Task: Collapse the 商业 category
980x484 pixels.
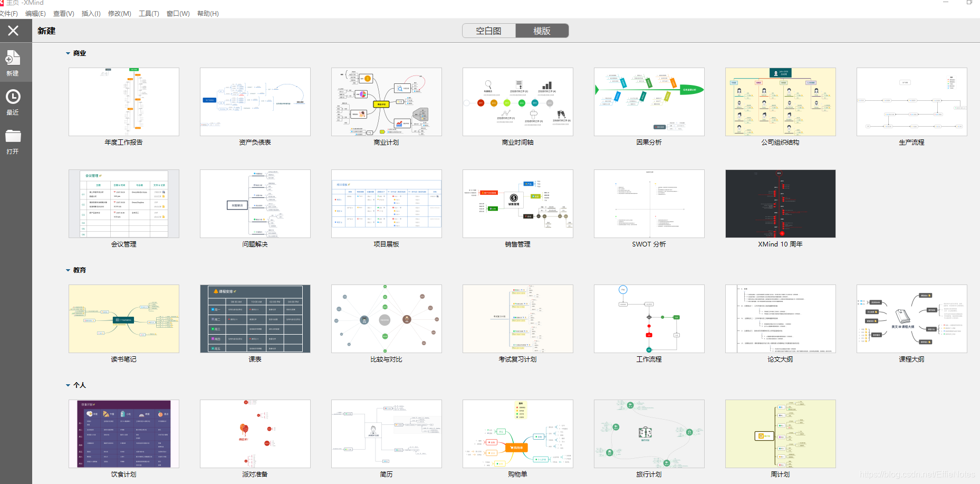Action: click(68, 53)
